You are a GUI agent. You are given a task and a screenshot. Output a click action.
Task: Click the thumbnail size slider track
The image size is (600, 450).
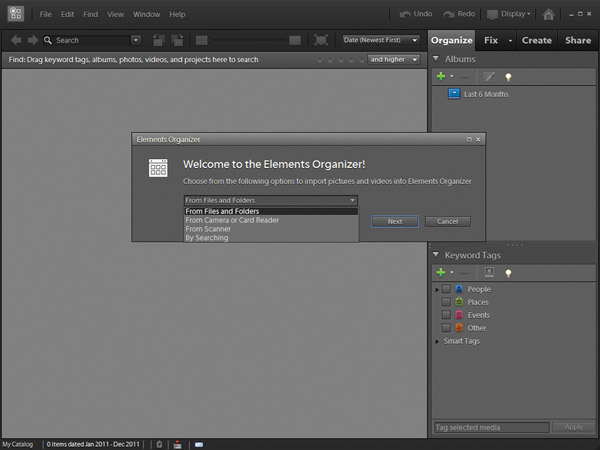[x=249, y=40]
